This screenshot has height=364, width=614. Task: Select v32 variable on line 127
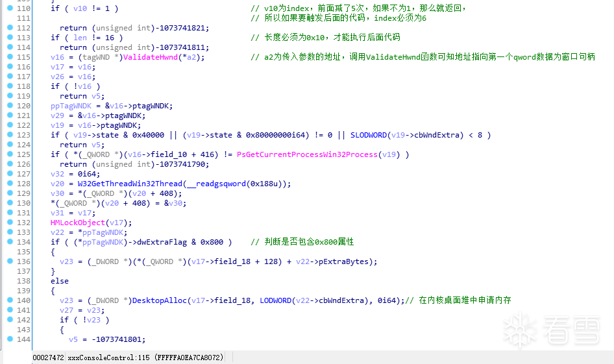pos(57,174)
